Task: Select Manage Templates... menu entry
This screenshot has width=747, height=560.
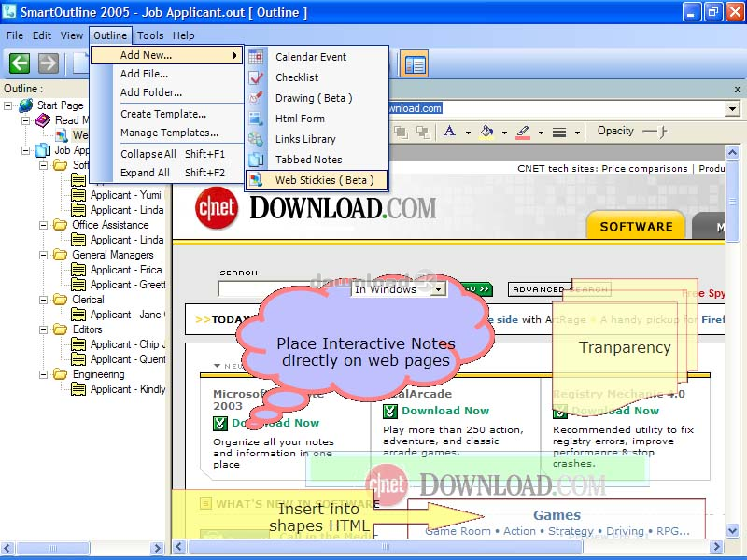Action: point(167,133)
